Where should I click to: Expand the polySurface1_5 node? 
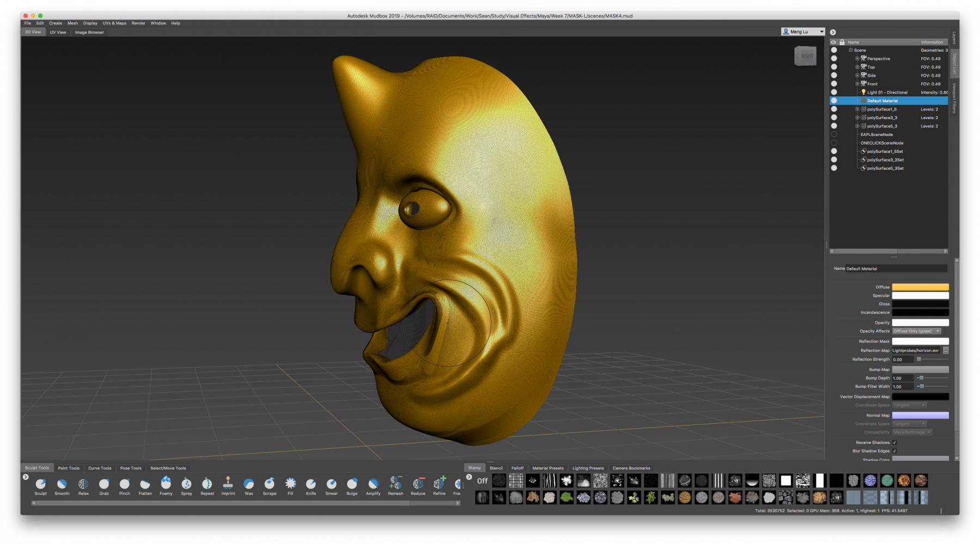pyautogui.click(x=857, y=109)
